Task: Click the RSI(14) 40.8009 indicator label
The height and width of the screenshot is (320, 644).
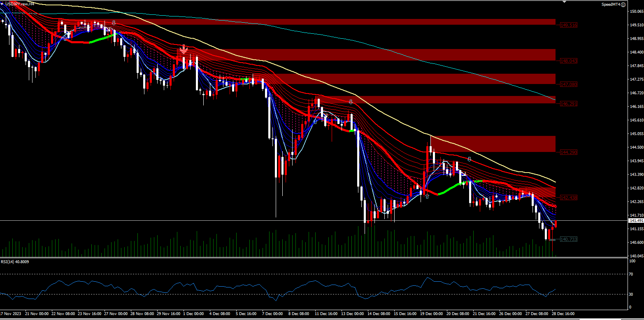Action: tap(14, 262)
